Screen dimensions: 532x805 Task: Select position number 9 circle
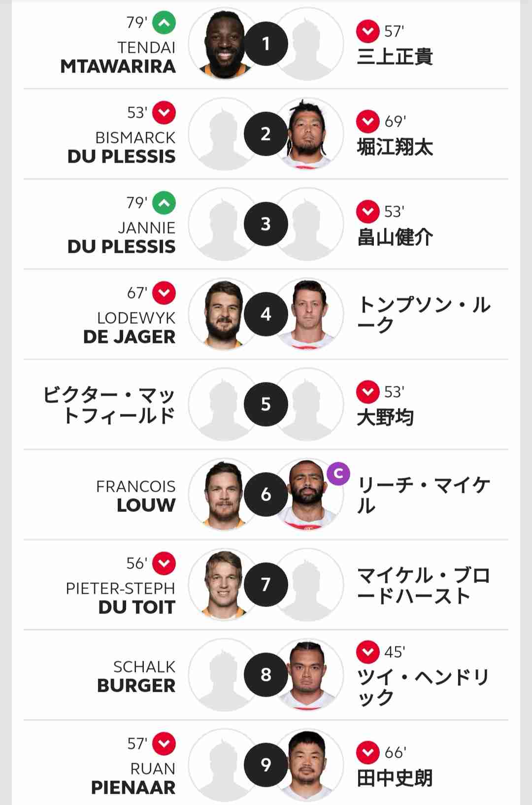[x=266, y=765]
